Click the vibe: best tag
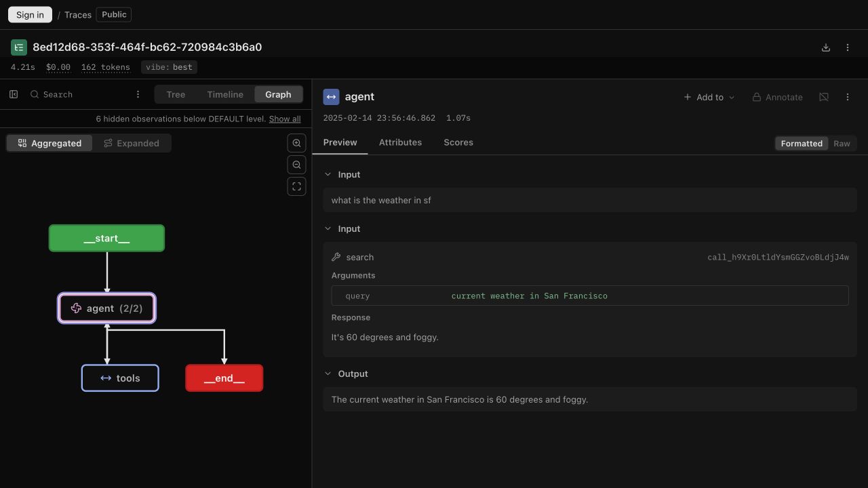This screenshot has width=868, height=488. click(169, 67)
